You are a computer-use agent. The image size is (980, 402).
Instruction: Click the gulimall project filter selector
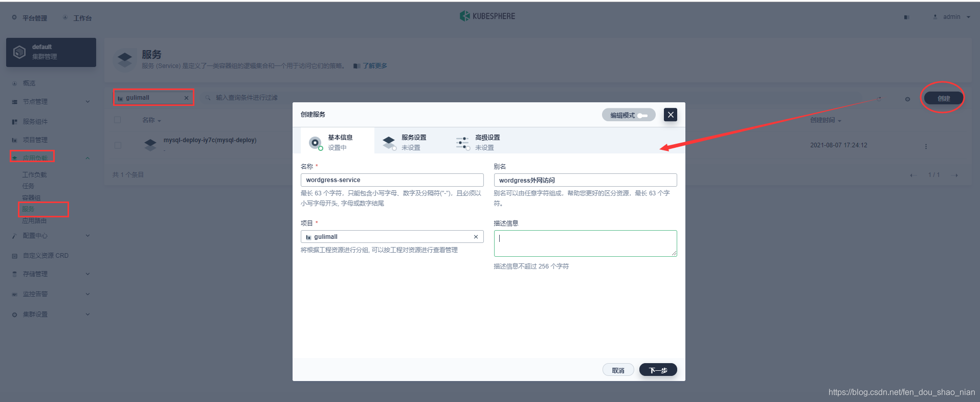tap(153, 98)
